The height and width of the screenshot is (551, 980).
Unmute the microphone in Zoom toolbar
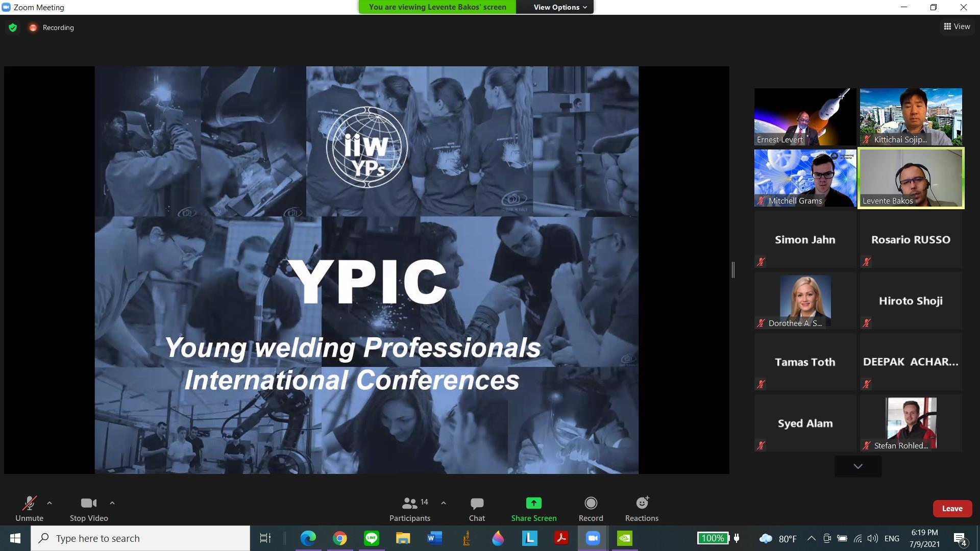[x=29, y=509]
